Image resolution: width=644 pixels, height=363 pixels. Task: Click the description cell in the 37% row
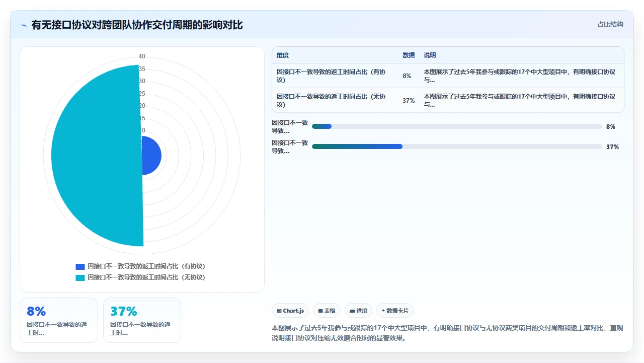pyautogui.click(x=521, y=101)
